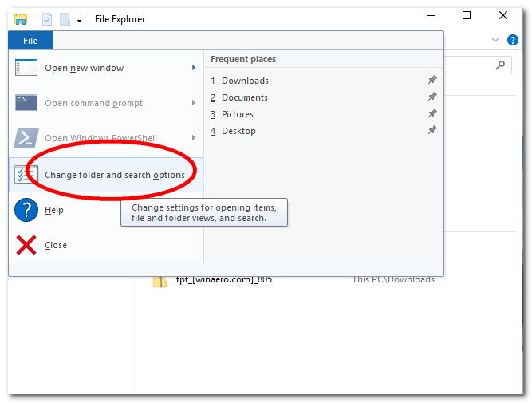Toggle the pin for Pictures
The width and height of the screenshot is (532, 403).
(x=432, y=113)
